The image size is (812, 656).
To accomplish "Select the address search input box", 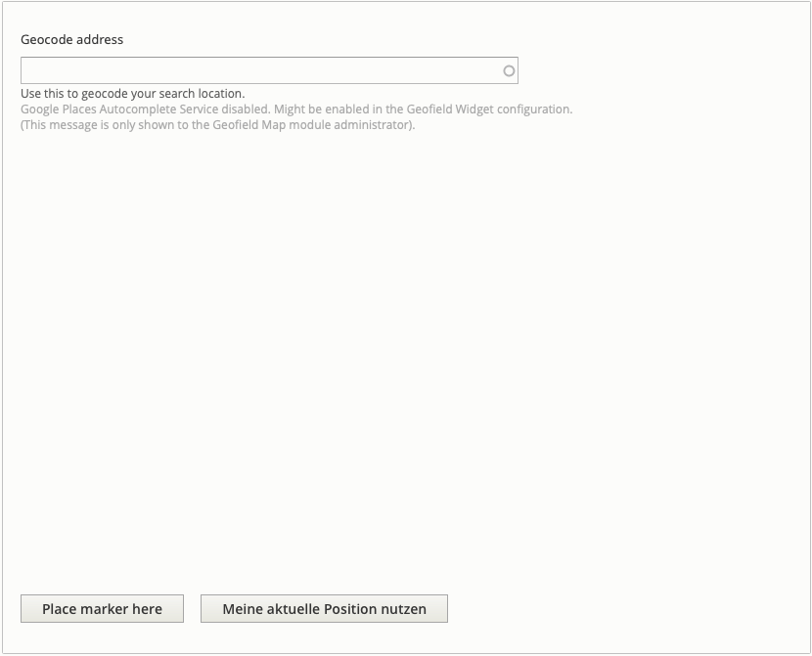I will click(269, 70).
